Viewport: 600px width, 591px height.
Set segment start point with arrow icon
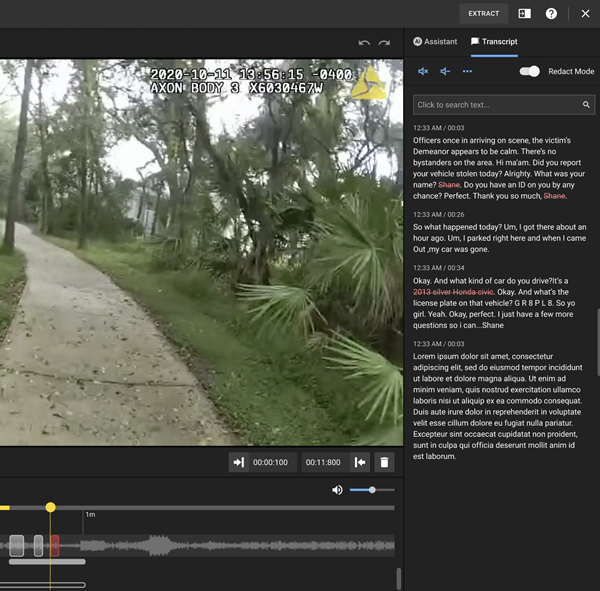tap(239, 462)
